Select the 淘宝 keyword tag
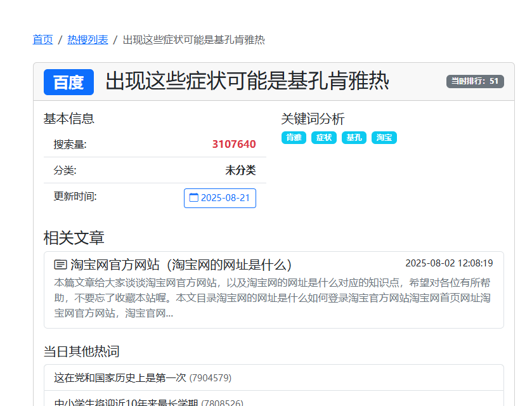The height and width of the screenshot is (406, 532). pos(384,137)
